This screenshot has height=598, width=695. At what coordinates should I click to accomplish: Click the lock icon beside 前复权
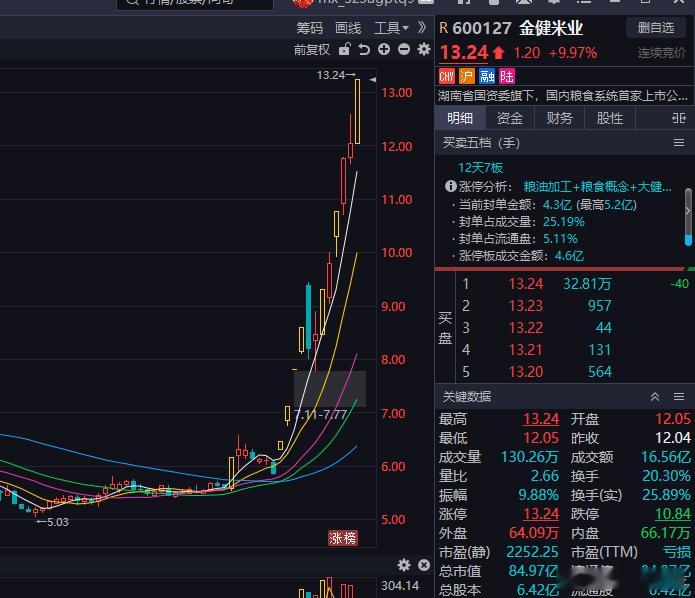click(x=344, y=49)
